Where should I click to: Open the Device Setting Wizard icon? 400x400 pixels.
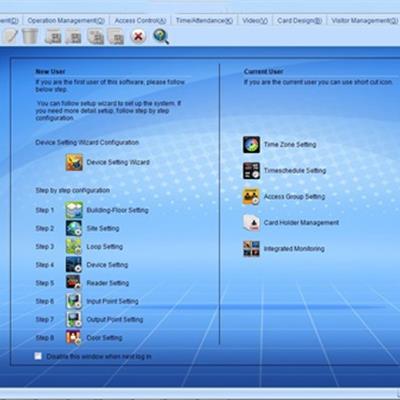pyautogui.click(x=74, y=162)
